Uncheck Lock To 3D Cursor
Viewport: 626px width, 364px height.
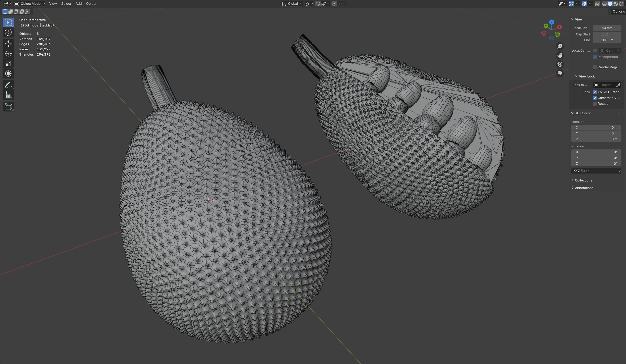click(x=595, y=92)
